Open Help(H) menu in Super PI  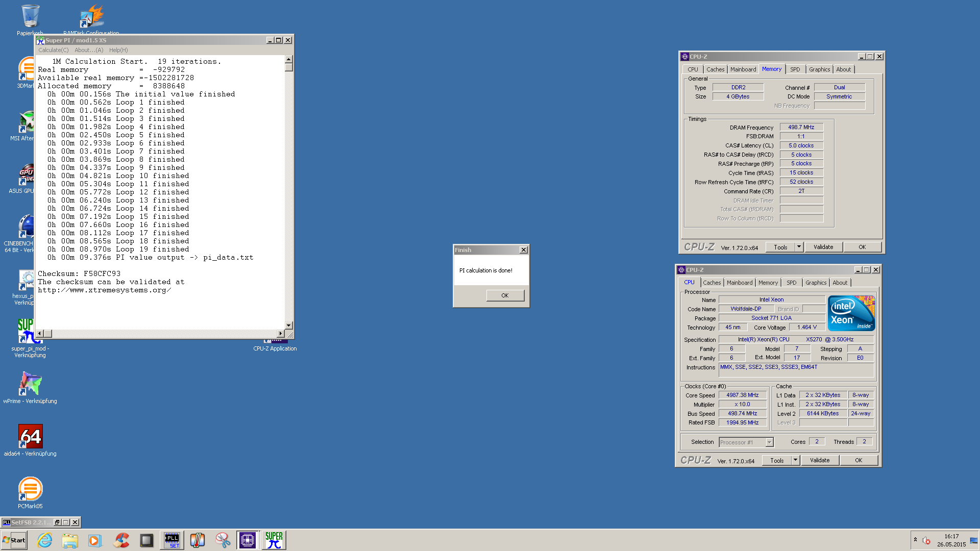pos(118,50)
